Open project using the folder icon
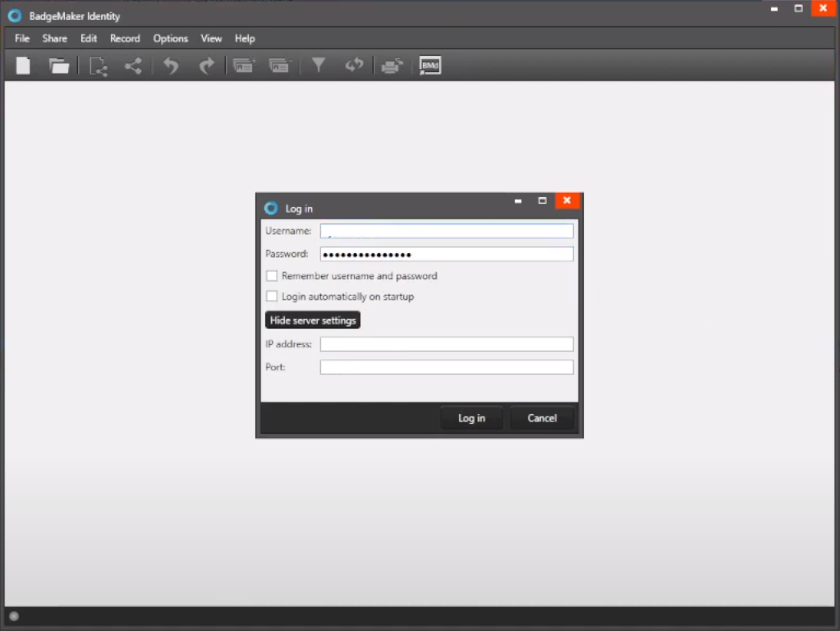Viewport: 840px width, 631px height. [x=59, y=66]
